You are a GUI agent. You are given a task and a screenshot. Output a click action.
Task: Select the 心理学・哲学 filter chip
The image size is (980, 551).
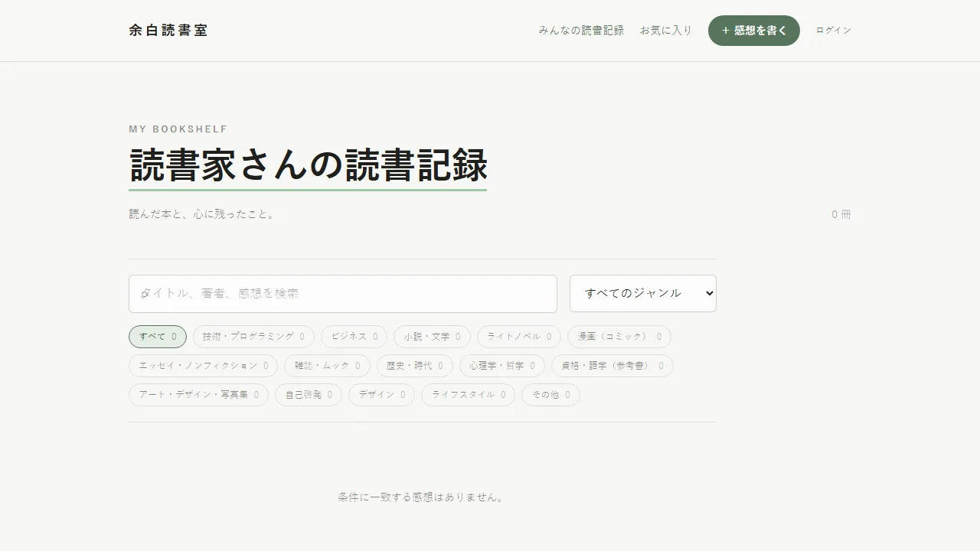502,366
